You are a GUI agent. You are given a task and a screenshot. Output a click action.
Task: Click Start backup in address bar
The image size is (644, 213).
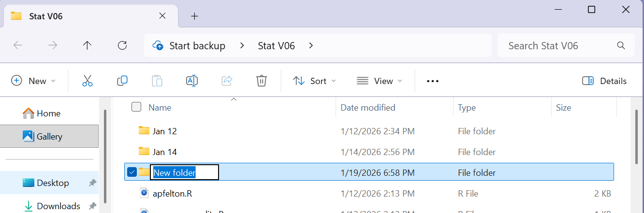click(197, 45)
